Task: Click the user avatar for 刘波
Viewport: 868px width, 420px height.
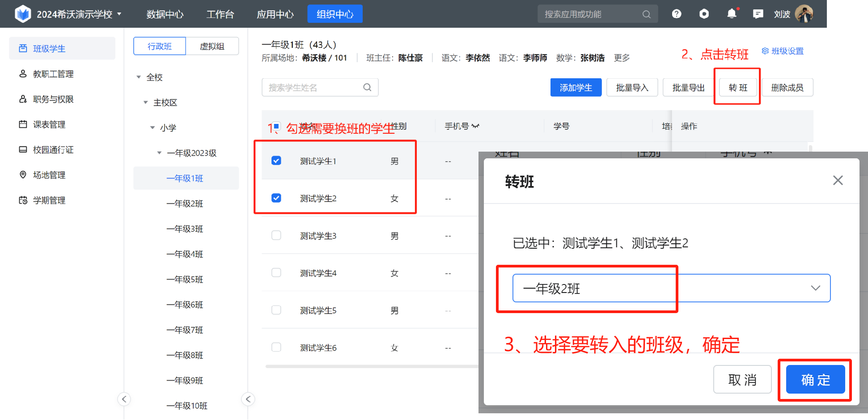Action: [804, 14]
